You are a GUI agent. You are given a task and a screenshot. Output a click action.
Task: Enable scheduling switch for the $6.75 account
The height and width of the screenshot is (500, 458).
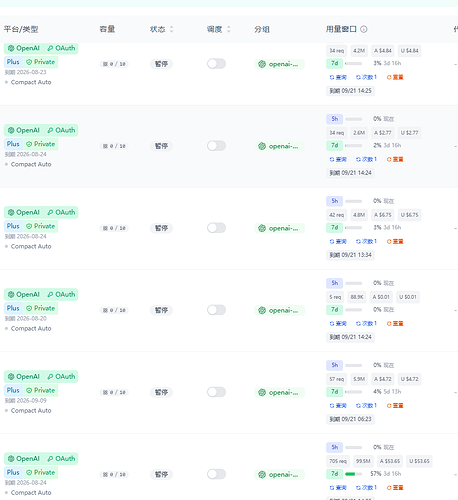[216, 228]
